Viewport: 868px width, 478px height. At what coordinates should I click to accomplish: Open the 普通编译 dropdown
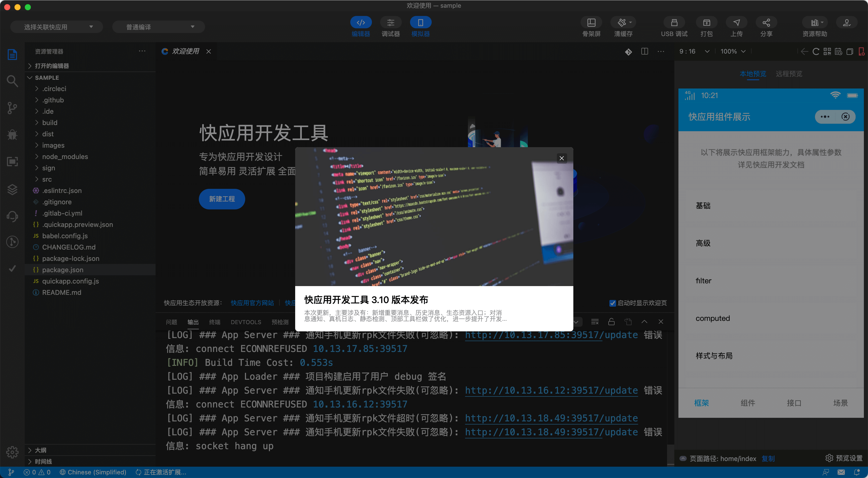coord(158,26)
